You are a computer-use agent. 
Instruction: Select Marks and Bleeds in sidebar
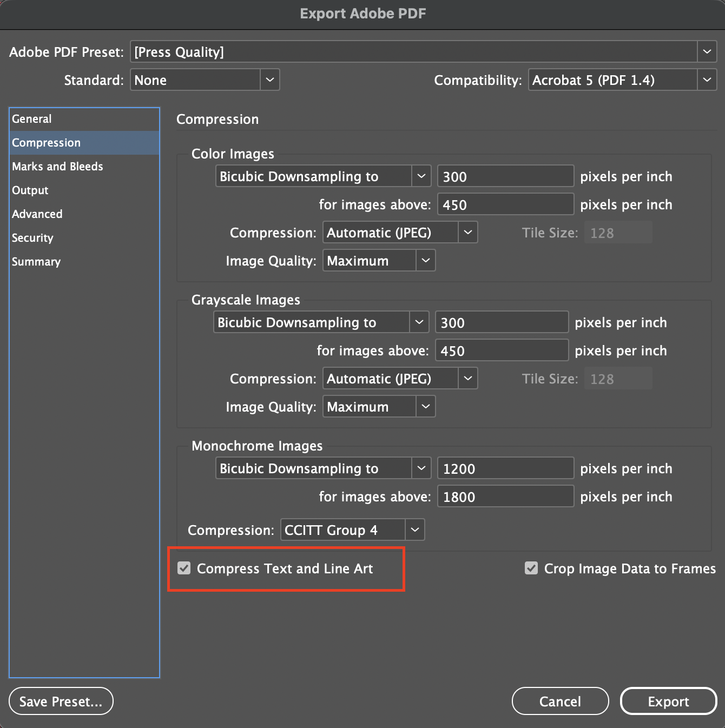(84, 167)
